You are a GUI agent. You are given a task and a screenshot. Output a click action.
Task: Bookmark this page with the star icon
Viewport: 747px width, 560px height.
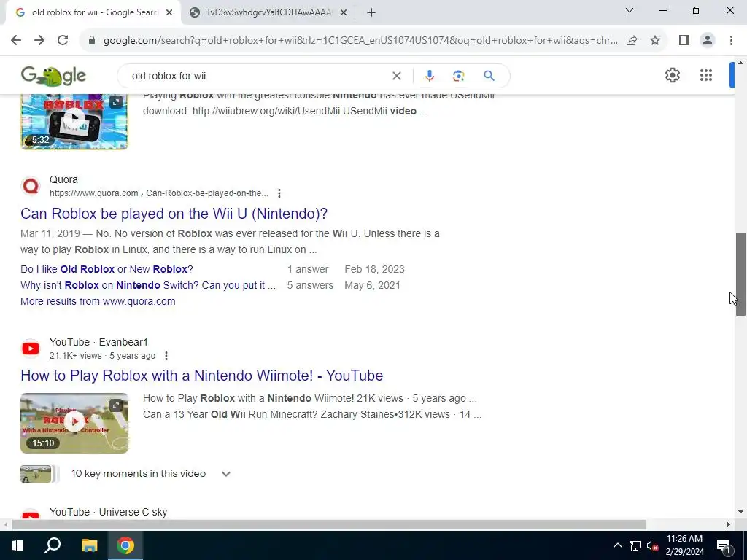655,41
